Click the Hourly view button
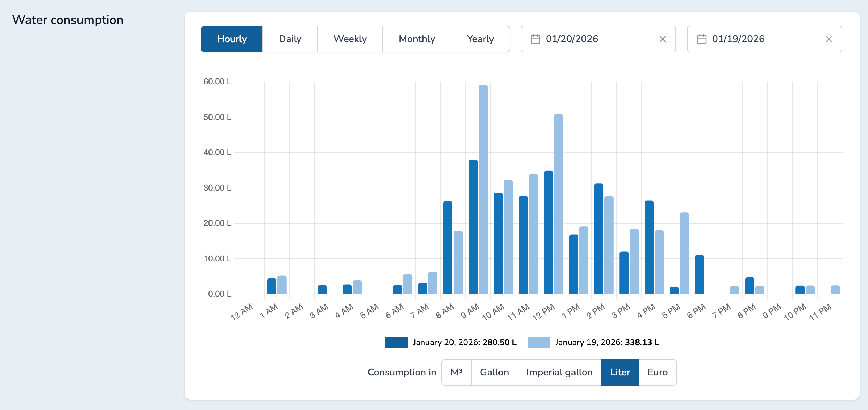Viewport: 868px width, 410px height. pos(231,39)
